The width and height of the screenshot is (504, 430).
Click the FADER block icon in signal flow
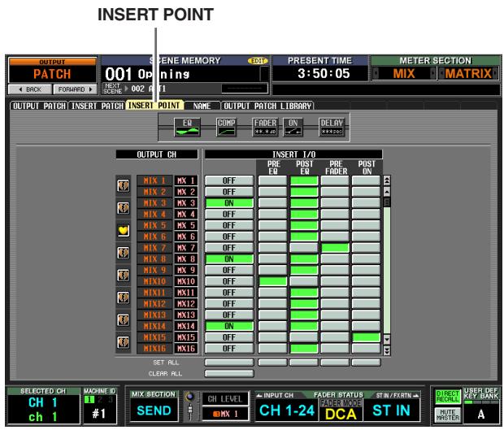[265, 127]
